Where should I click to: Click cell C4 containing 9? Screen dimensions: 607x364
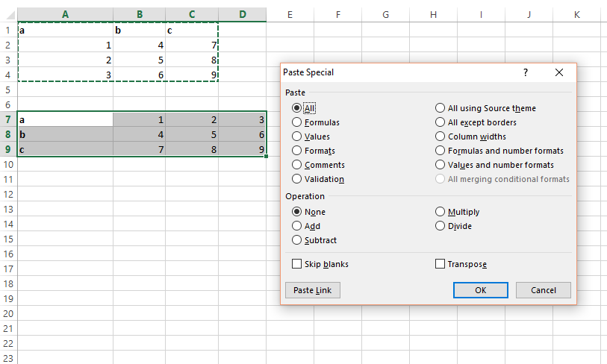192,75
